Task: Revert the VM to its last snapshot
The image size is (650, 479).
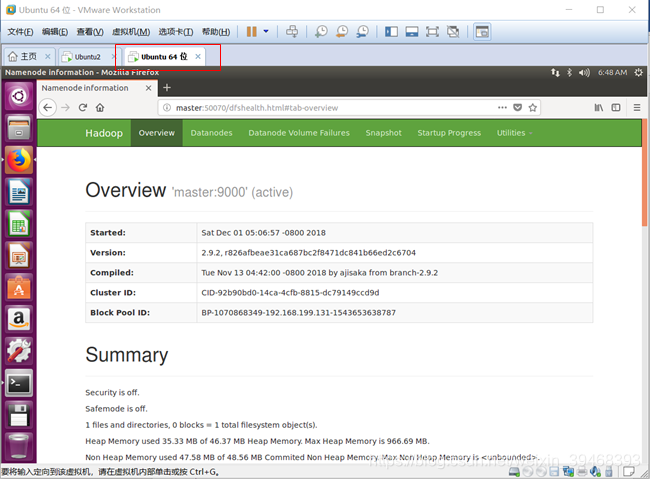Action: pyautogui.click(x=342, y=32)
